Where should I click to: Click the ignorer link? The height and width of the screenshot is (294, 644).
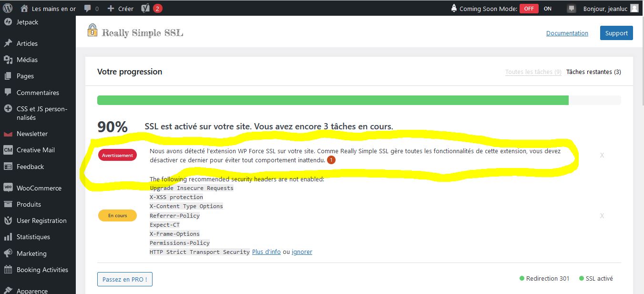[x=302, y=252]
